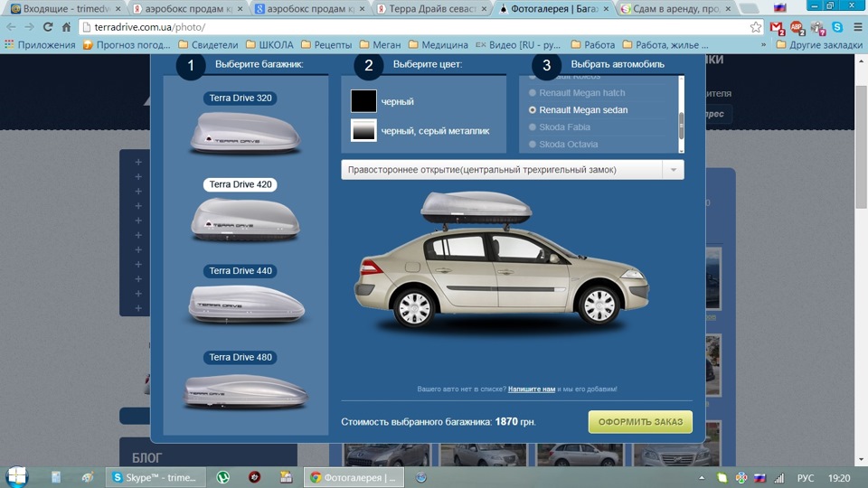Screen dimensions: 868x488
Task: Show hidden system tray icons
Action: pyautogui.click(x=702, y=477)
